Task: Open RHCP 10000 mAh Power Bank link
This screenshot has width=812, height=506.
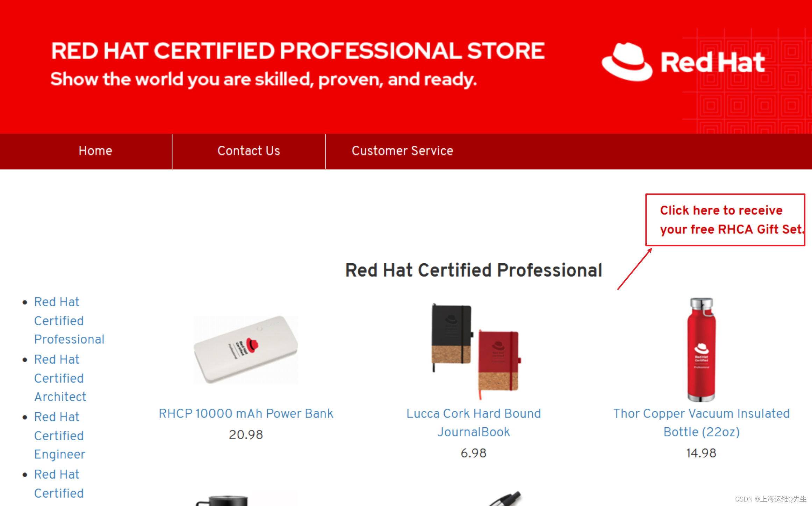Action: coord(246,413)
